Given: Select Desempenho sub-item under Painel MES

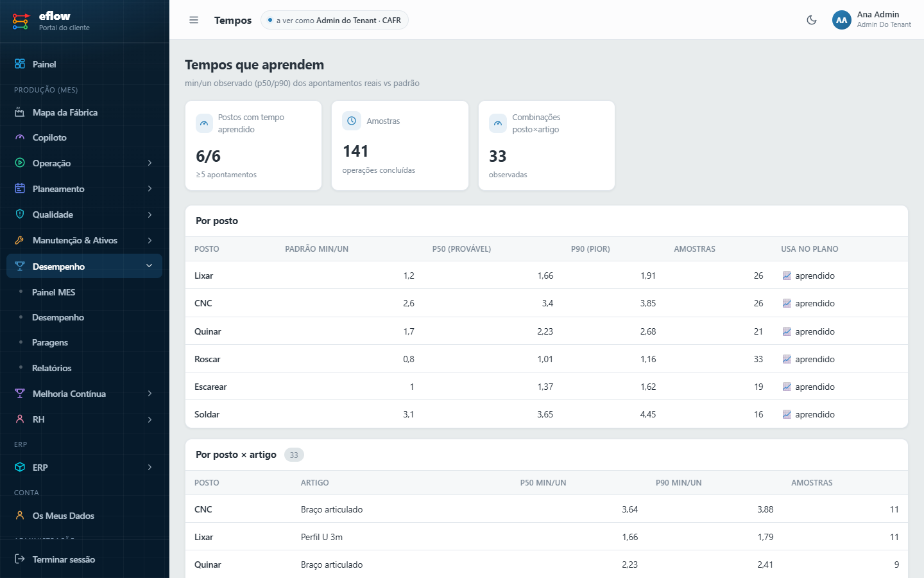Looking at the screenshot, I should click(58, 317).
